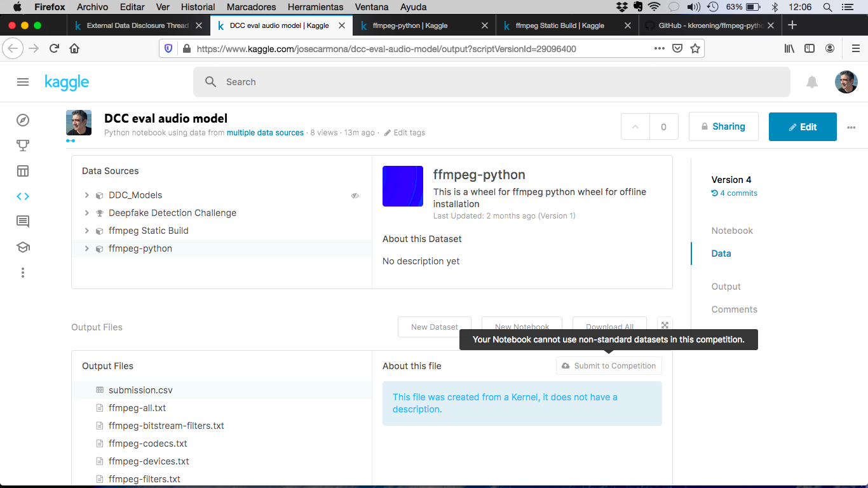Click the ffmpeg-python dataset thumbnail
868x488 pixels.
pyautogui.click(x=403, y=186)
